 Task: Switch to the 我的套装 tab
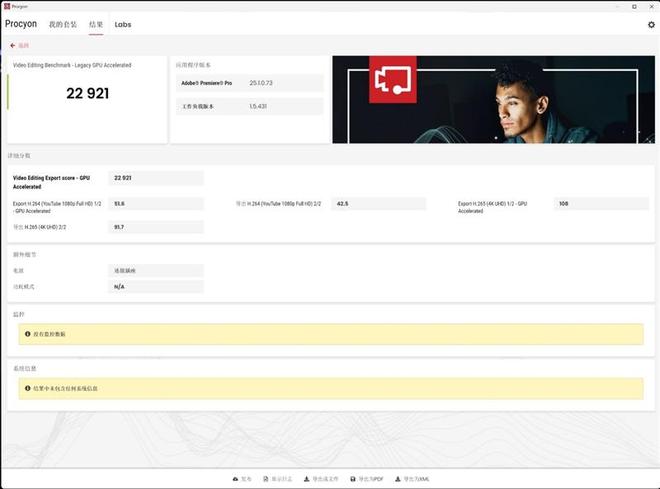pos(62,24)
